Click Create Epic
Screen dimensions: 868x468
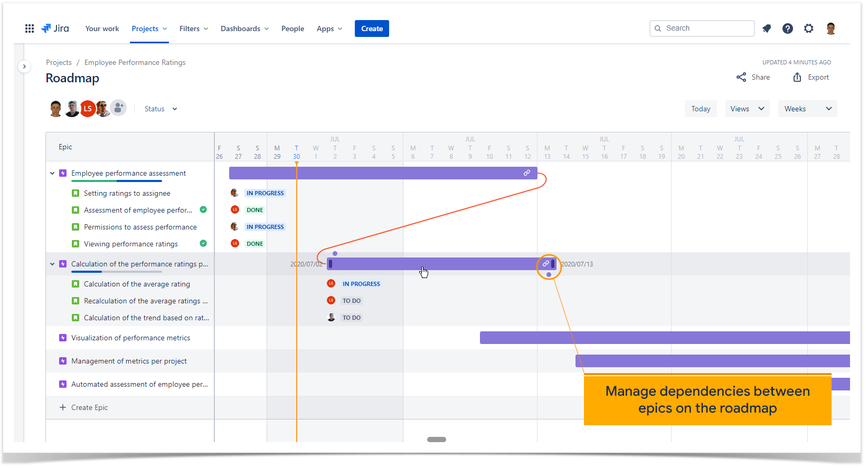pos(89,407)
